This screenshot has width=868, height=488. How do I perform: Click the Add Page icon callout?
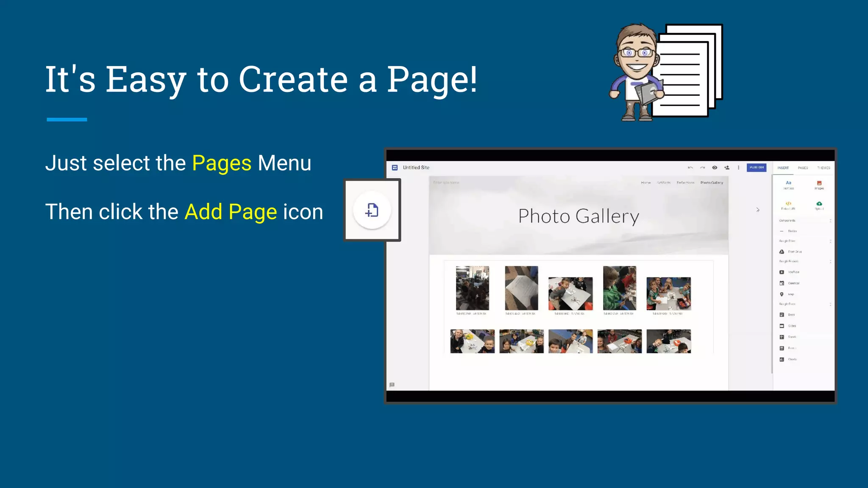pyautogui.click(x=372, y=210)
